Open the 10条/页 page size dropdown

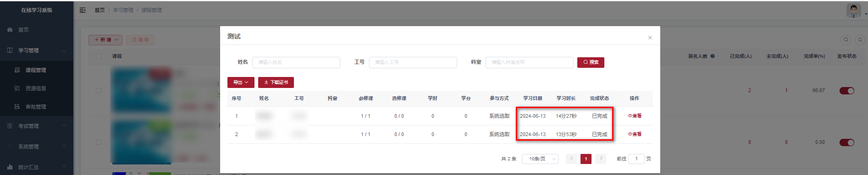[x=540, y=159]
